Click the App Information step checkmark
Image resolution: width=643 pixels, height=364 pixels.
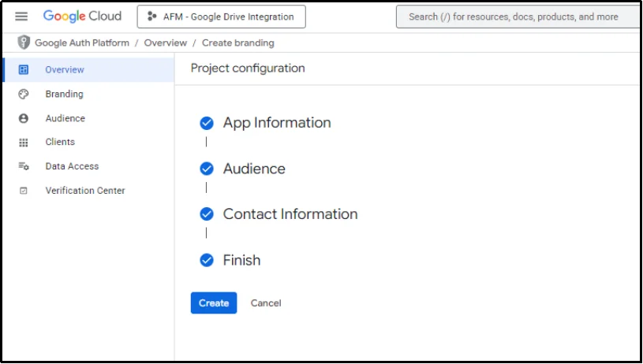coord(207,123)
